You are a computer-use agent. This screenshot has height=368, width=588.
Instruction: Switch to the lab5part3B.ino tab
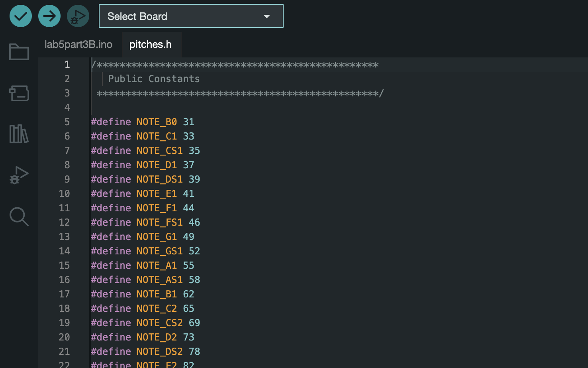[78, 44]
